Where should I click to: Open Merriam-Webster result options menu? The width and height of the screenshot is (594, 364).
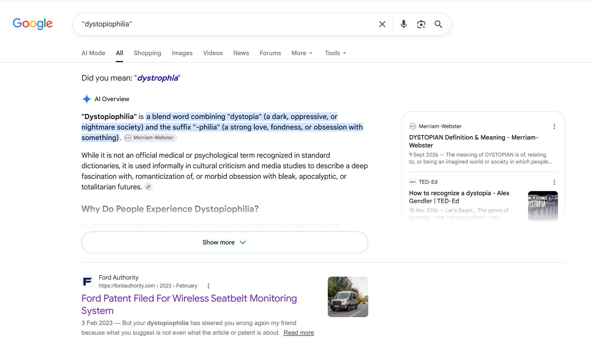click(554, 126)
